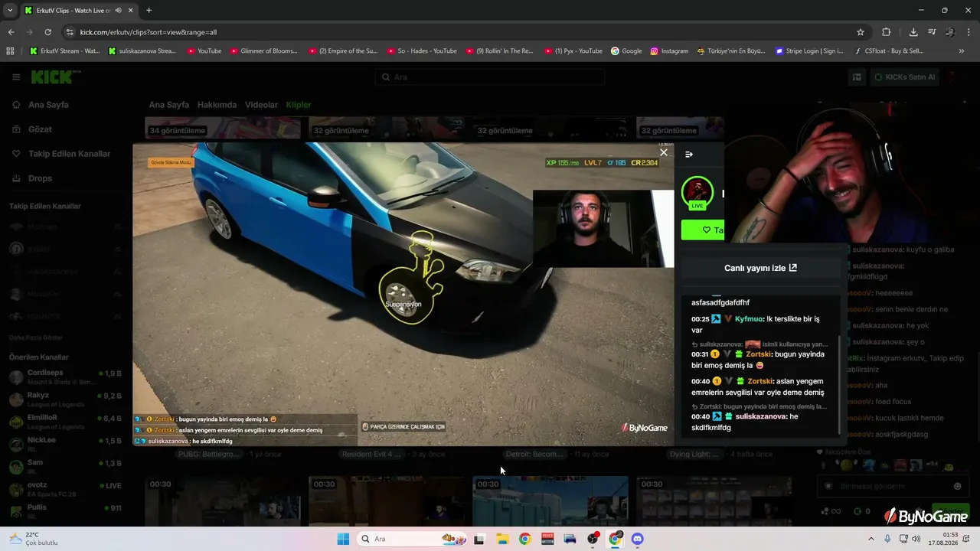Open the Windows Start menu

(343, 539)
